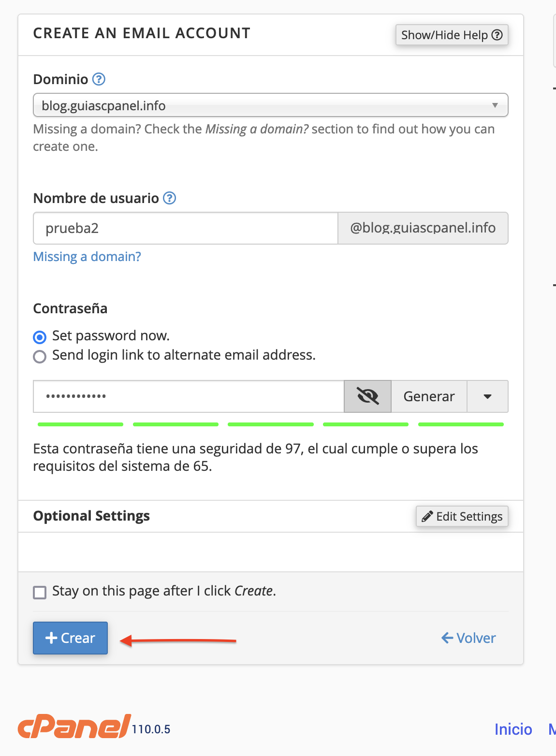Select the 'Set password now' radio option
The width and height of the screenshot is (556, 756).
point(40,337)
